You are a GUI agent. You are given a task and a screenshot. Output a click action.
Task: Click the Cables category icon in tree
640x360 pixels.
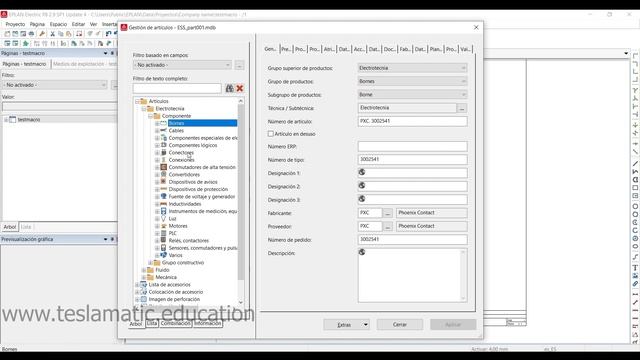coord(164,131)
